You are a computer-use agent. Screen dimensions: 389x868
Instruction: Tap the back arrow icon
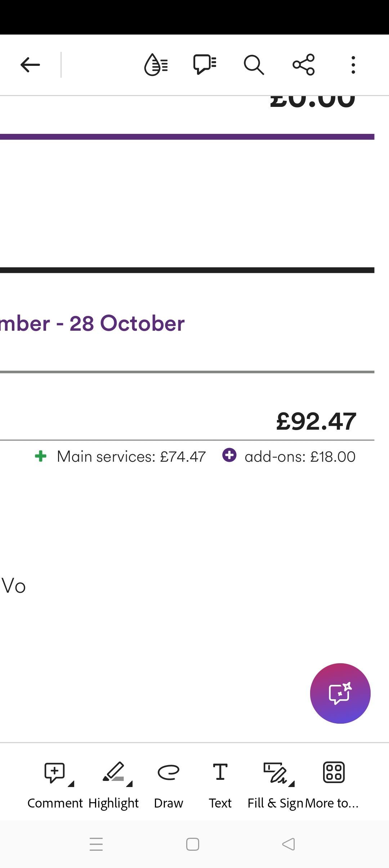click(x=30, y=65)
